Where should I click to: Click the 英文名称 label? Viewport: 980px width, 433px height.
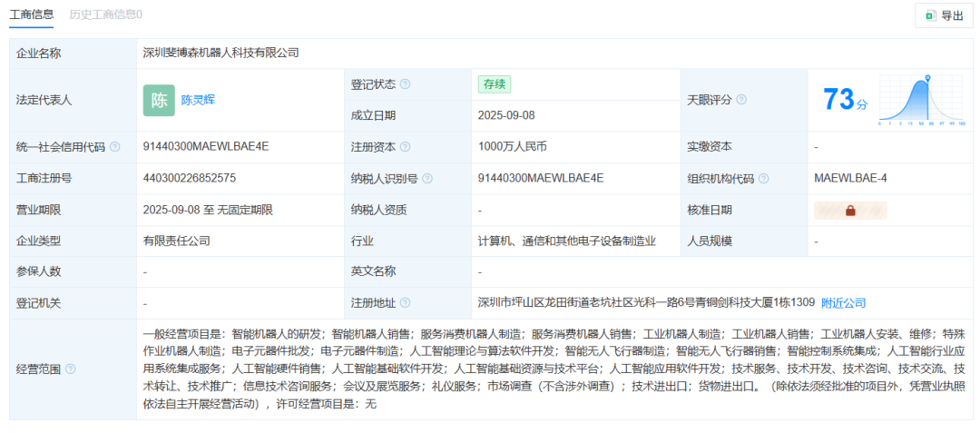coord(373,271)
